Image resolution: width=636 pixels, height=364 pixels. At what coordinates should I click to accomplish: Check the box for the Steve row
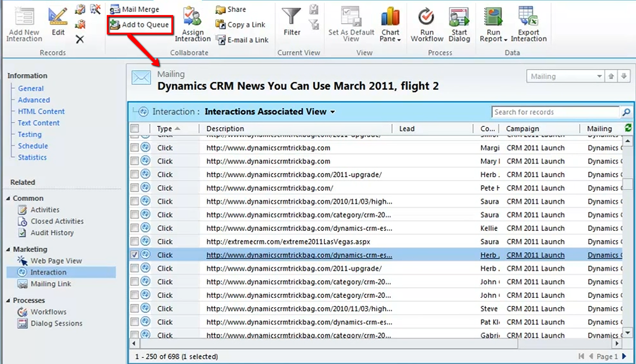(x=135, y=308)
